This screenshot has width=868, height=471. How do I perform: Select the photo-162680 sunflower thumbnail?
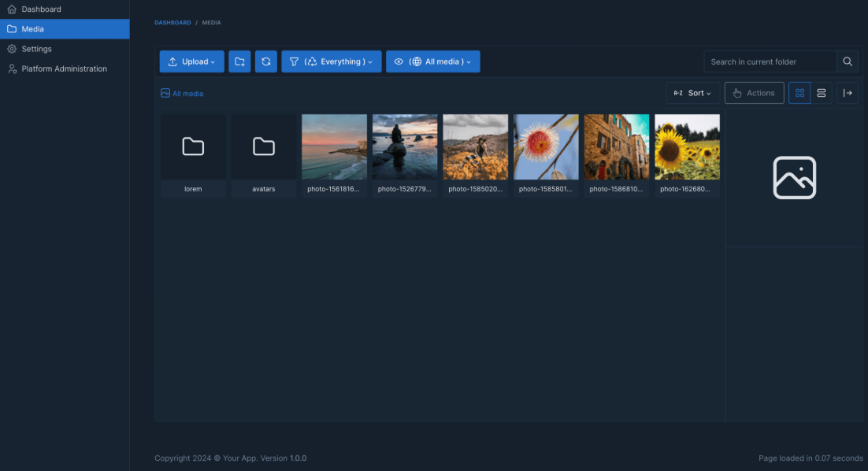pyautogui.click(x=687, y=147)
